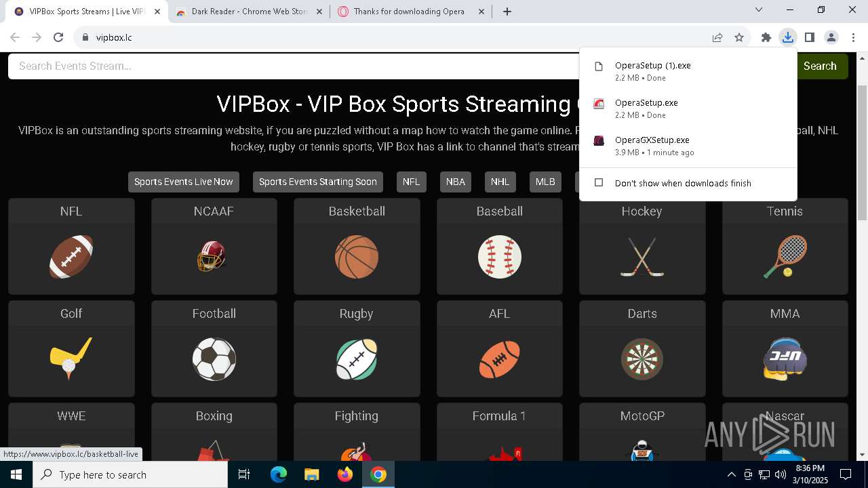The width and height of the screenshot is (868, 488).
Task: Open Task View on the taskbar
Action: pyautogui.click(x=244, y=474)
